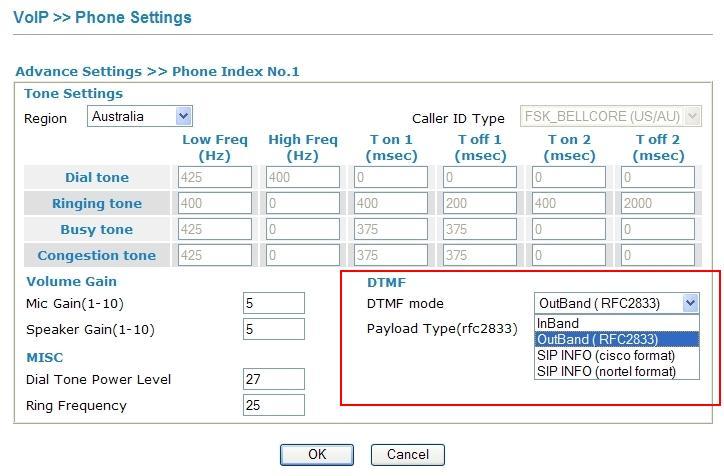Select OutBand (RFC2833) in dropdown list
This screenshot has width=724, height=476.
click(x=617, y=339)
